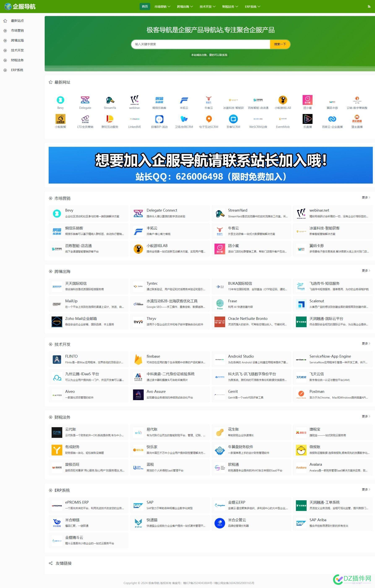Click the RSS feed icon in header
This screenshot has width=375, height=588.
point(369,6)
